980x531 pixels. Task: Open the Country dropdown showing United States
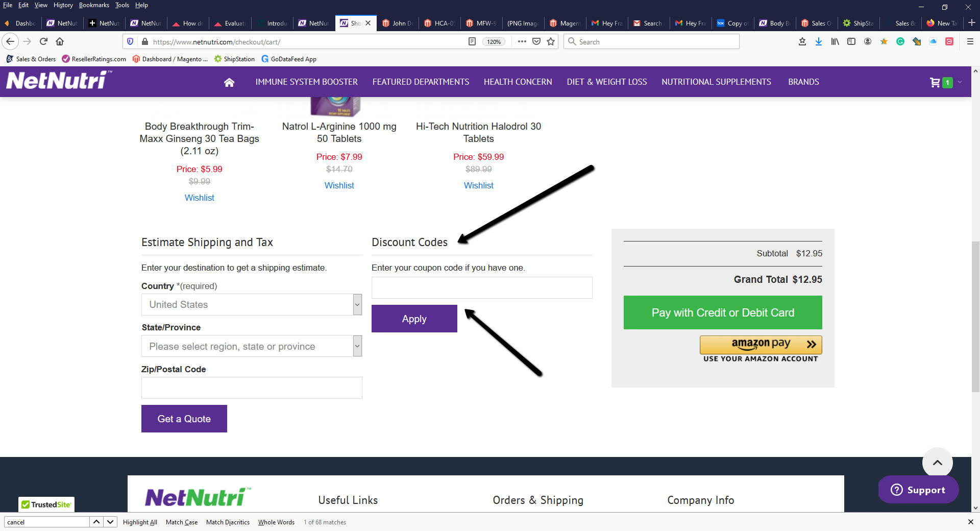251,305
